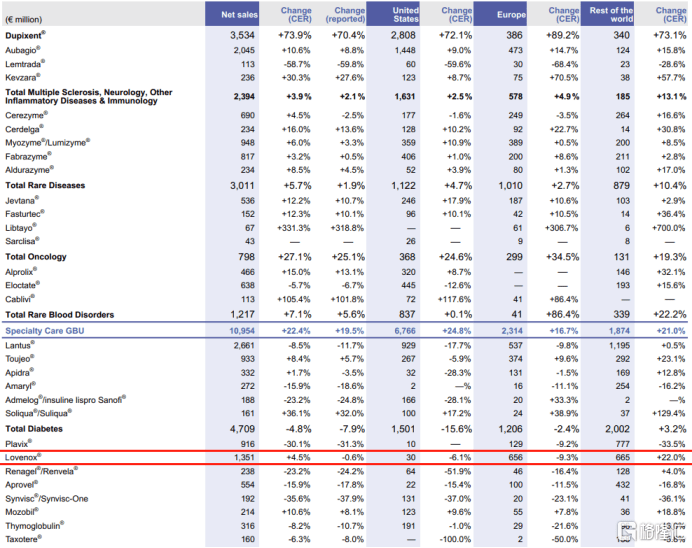Select the United States column header
This screenshot has height=548, width=692.
[406, 13]
